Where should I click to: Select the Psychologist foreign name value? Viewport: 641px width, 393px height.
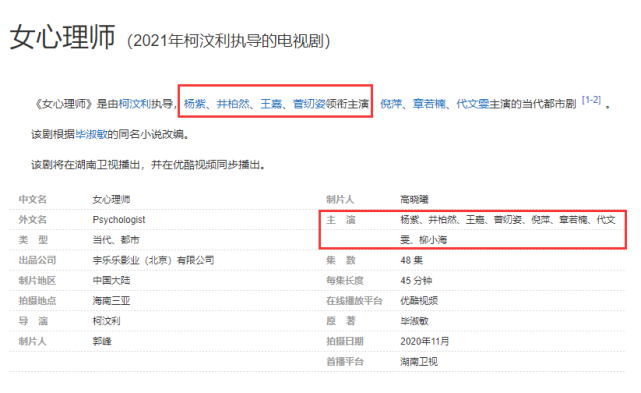[119, 220]
